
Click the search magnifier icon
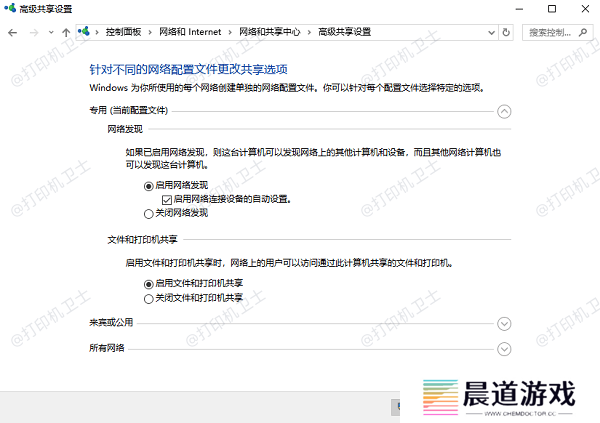583,33
